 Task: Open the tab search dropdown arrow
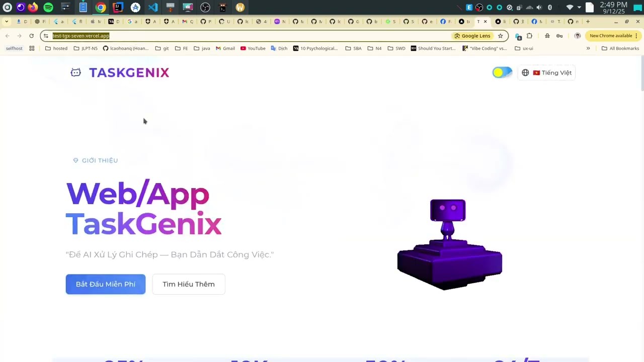point(6,22)
